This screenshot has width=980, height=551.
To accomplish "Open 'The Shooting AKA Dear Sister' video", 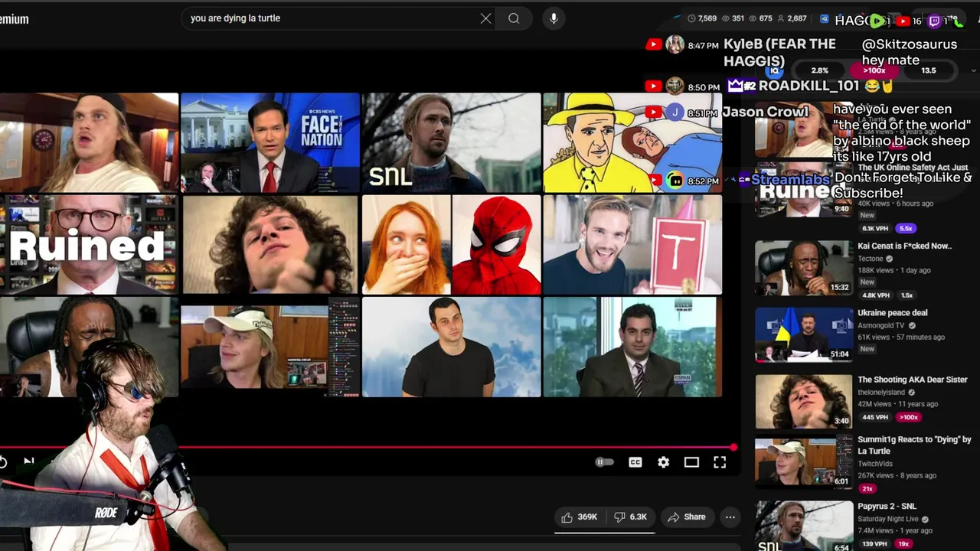I will coord(913,380).
